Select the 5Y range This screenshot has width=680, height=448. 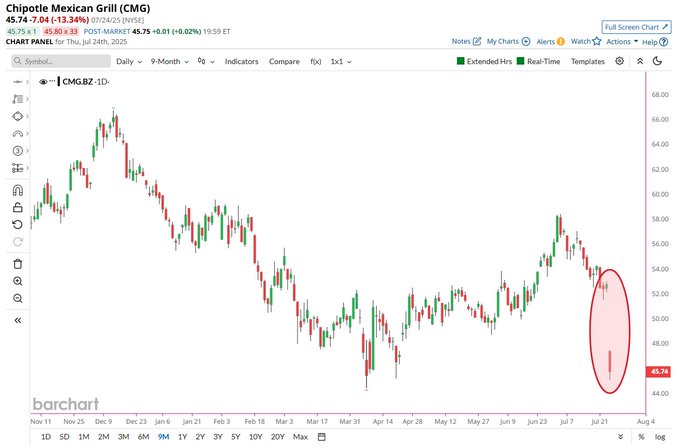pos(235,437)
